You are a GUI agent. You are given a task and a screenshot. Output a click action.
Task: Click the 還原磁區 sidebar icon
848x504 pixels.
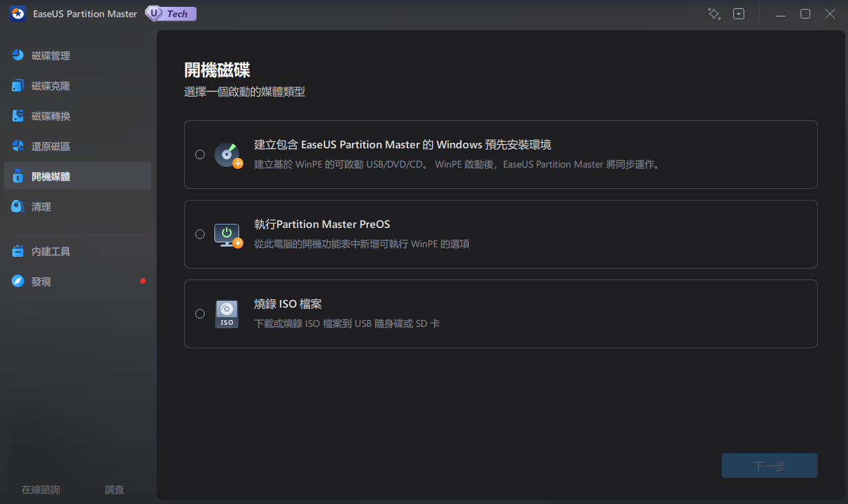point(18,146)
